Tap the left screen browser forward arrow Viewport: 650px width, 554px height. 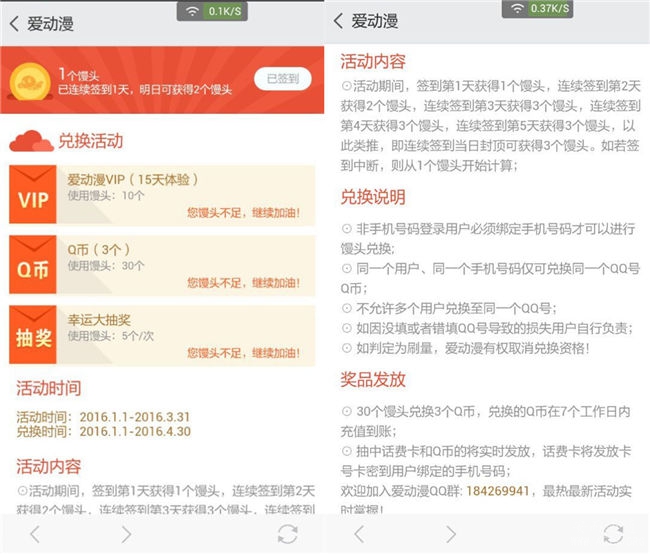click(126, 535)
